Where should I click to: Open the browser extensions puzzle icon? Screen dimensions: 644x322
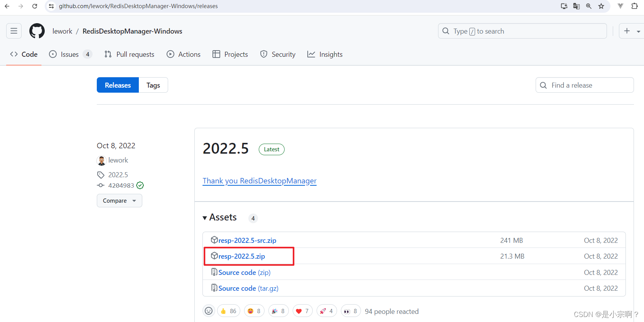pyautogui.click(x=634, y=6)
